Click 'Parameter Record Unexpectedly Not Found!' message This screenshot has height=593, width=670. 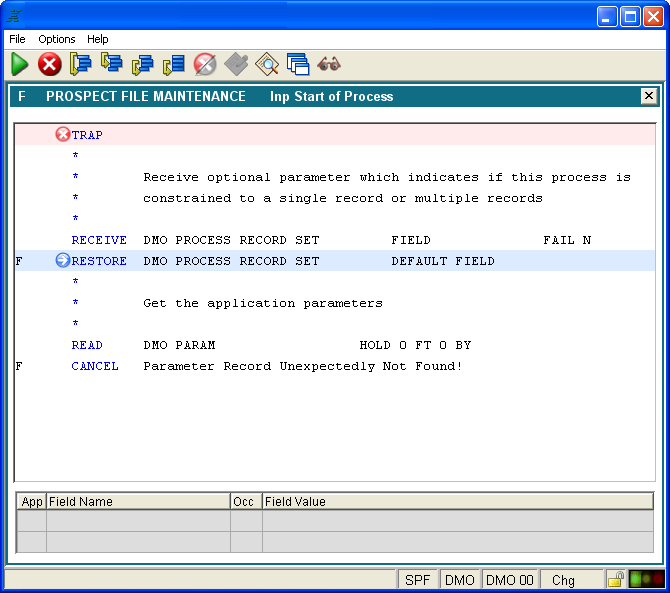pos(303,366)
